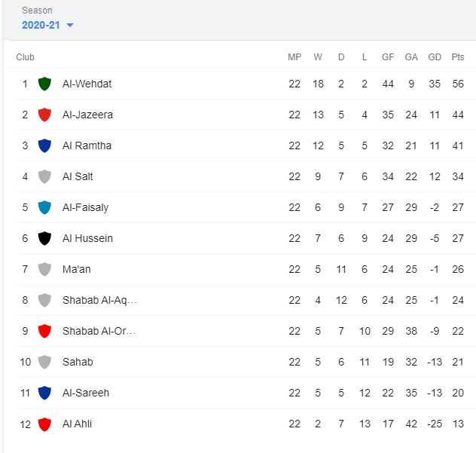Click Al-Wehdat green shield crest
The image size is (476, 453).
[44, 84]
